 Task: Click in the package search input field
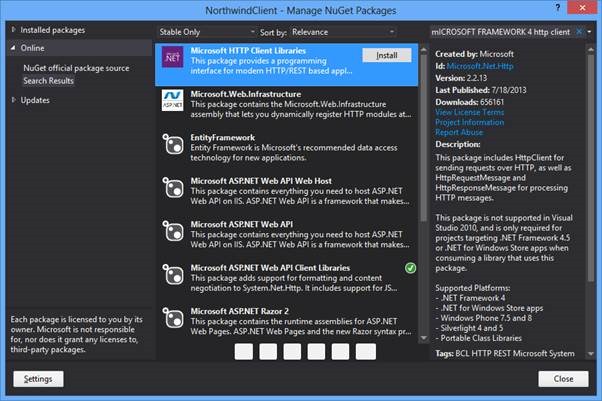pos(500,31)
